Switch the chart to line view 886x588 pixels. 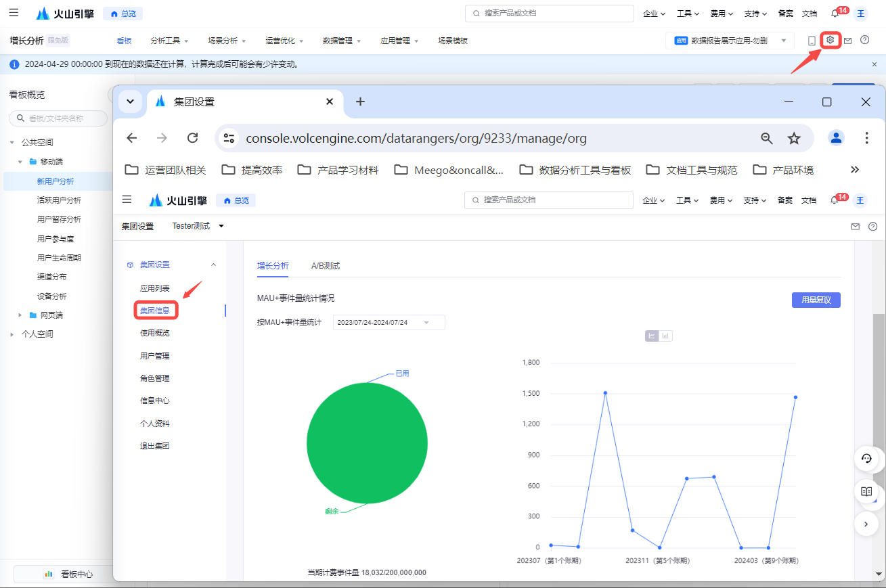point(652,335)
